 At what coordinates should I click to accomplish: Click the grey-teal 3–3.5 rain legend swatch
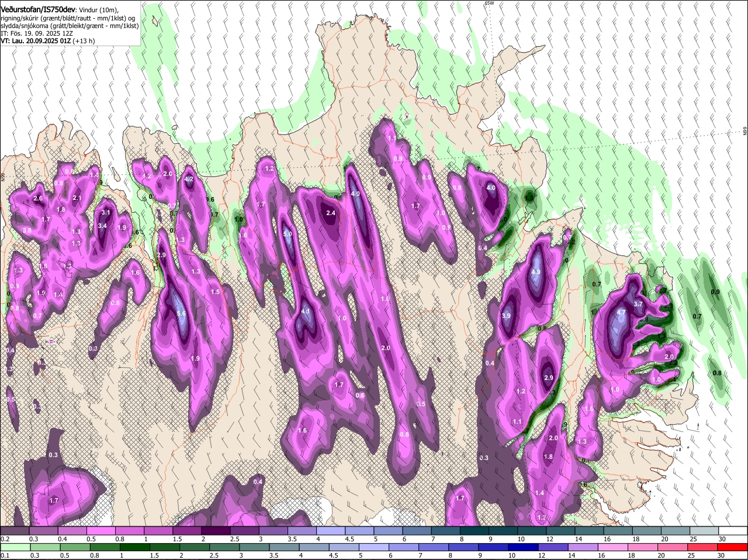(255, 547)
